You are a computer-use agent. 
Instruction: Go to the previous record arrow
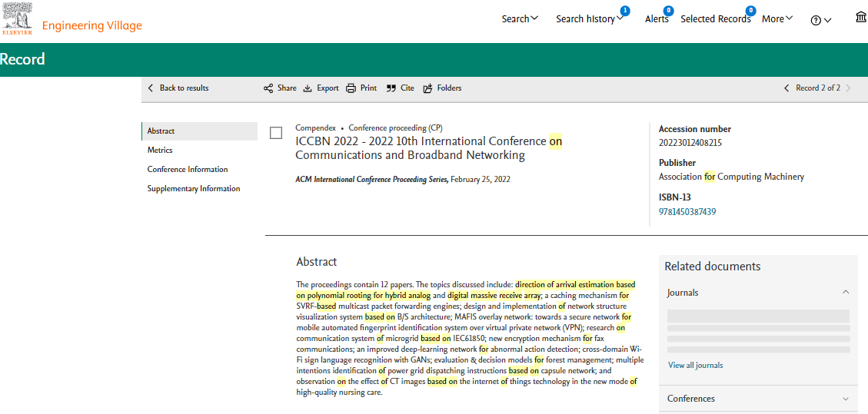pos(786,88)
